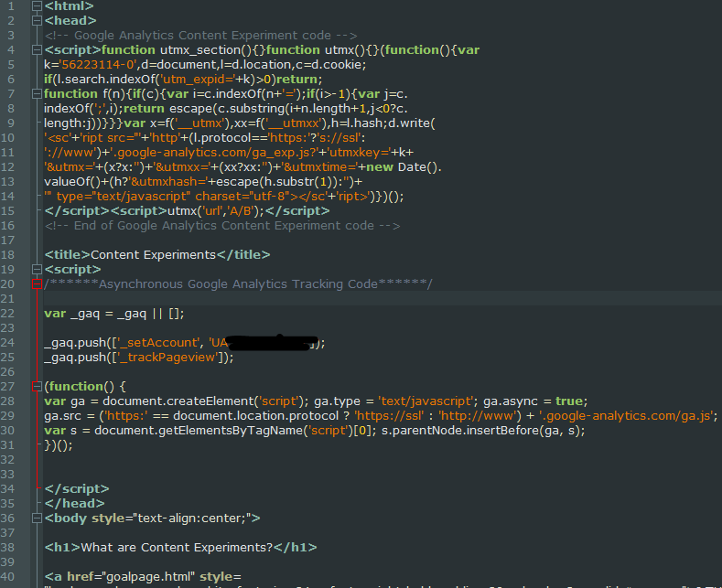The height and width of the screenshot is (588, 722).
Task: Click 'ga.async = true' on line 28
Action: click(533, 401)
